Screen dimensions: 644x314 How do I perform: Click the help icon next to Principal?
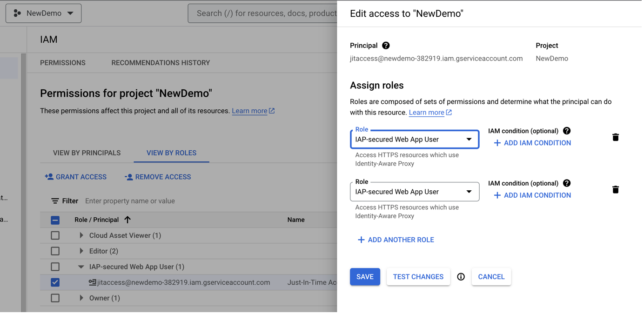click(386, 46)
